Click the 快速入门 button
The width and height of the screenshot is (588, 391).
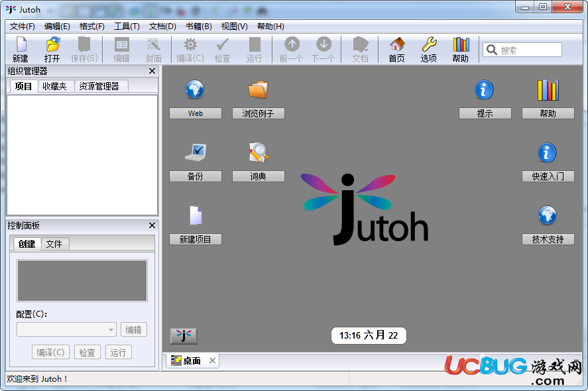[548, 176]
